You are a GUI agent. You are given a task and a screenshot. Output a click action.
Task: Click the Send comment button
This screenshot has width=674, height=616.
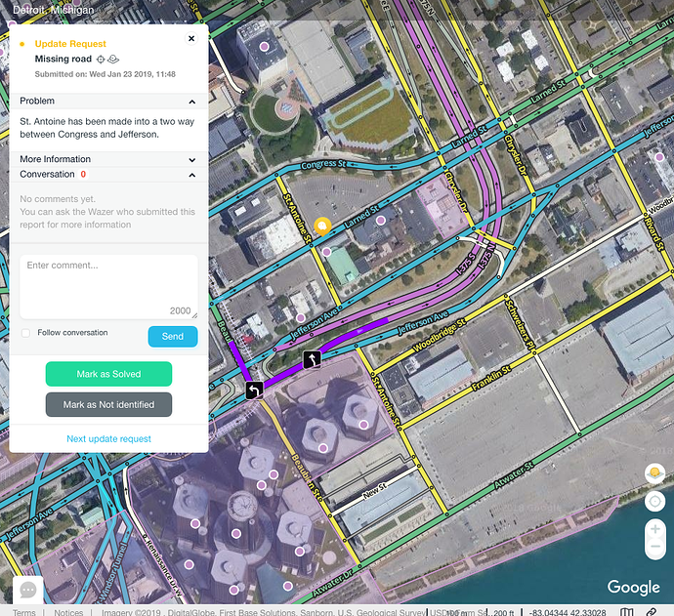click(x=172, y=336)
